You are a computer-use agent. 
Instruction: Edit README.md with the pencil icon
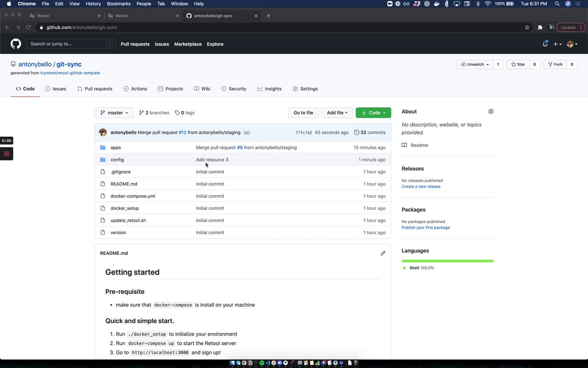[383, 253]
